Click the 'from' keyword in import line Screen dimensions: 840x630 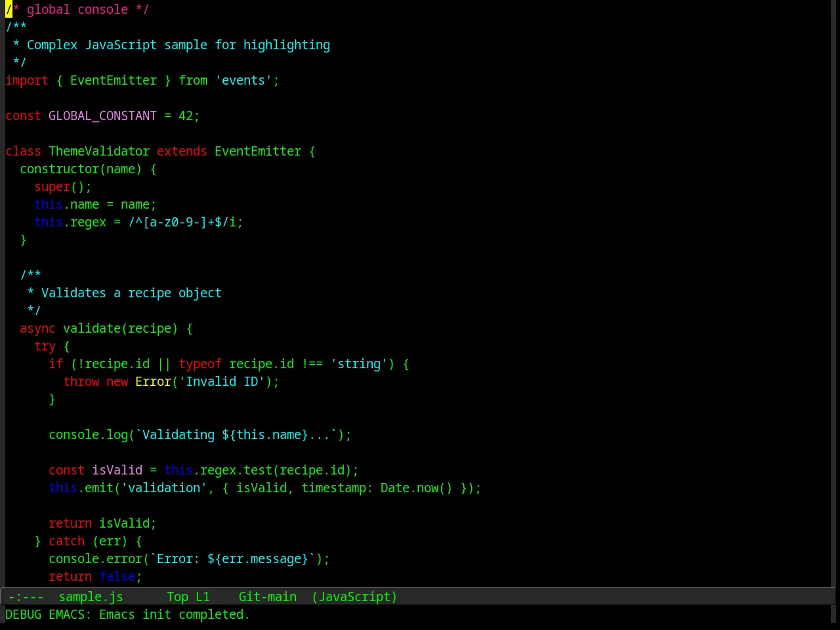pos(193,81)
